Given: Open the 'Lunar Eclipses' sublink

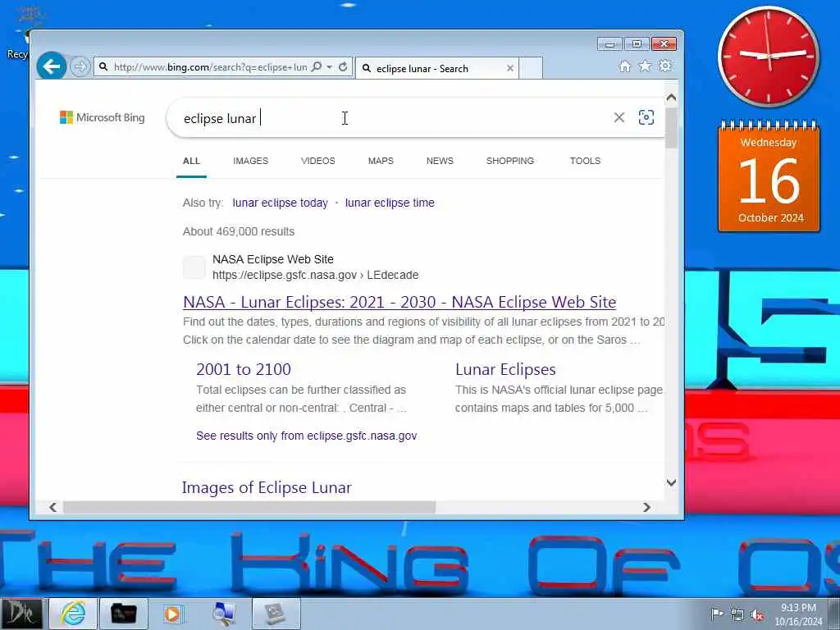Looking at the screenshot, I should [x=505, y=369].
